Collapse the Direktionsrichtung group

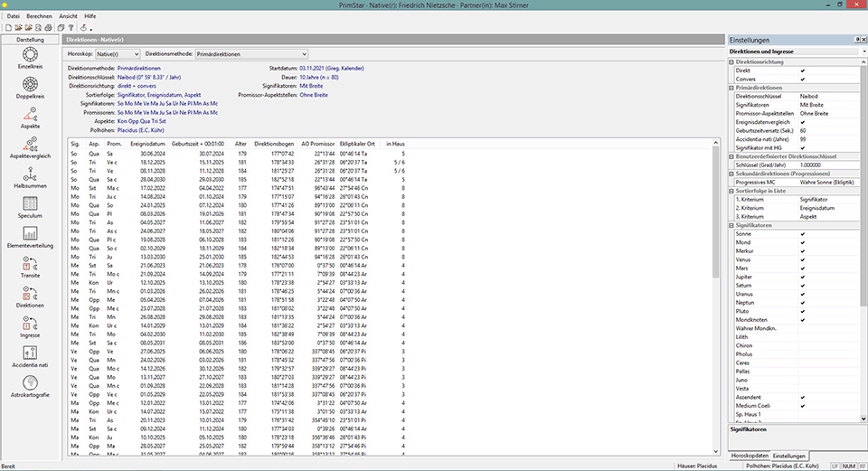click(731, 62)
